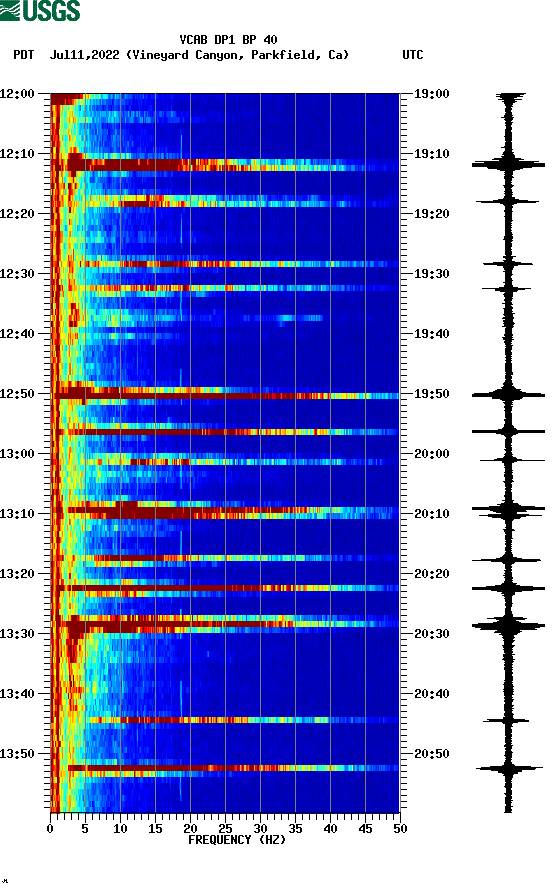Viewport: 552px width, 892px height.
Task: Click the 13:00 PDT time label
Action: (x=17, y=454)
